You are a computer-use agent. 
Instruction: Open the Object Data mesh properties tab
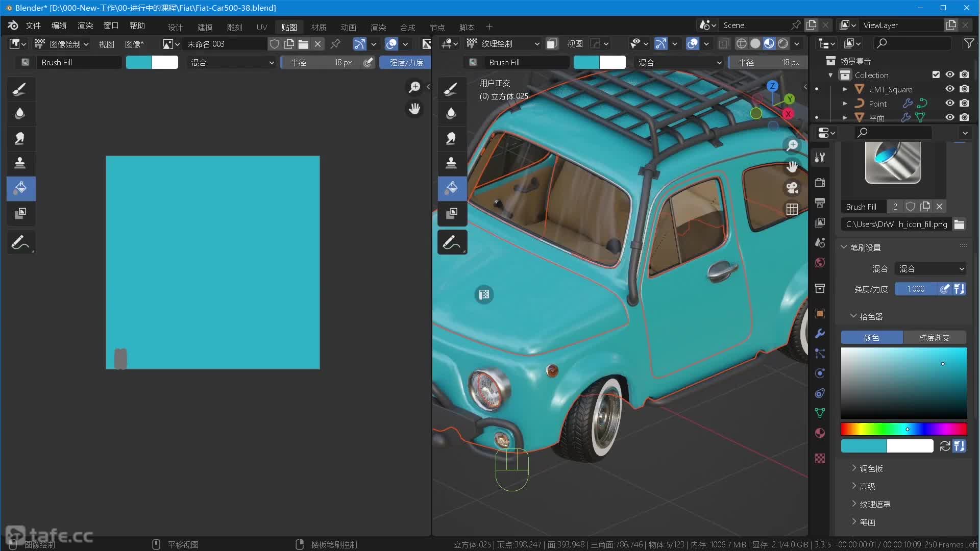coord(820,413)
